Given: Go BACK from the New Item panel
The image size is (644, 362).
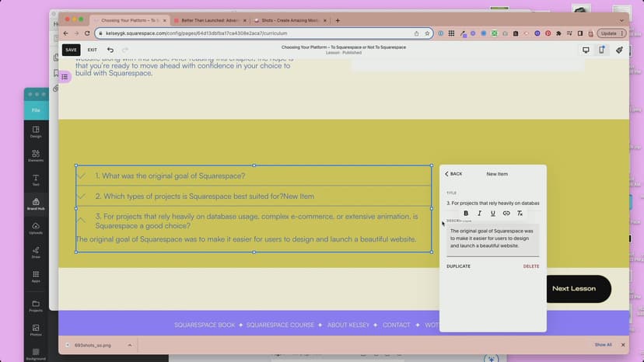Looking at the screenshot, I should click(453, 174).
